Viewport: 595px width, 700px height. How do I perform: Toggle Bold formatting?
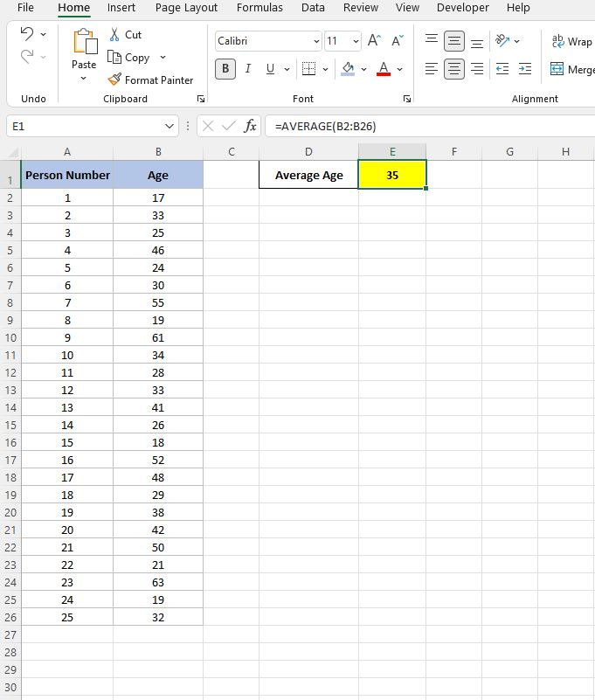click(x=225, y=69)
